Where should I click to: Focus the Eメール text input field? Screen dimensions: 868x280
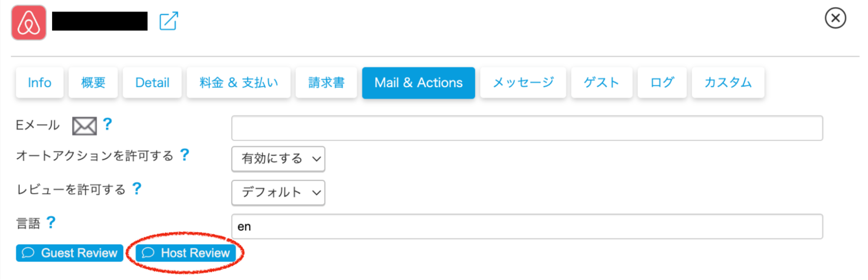click(527, 128)
